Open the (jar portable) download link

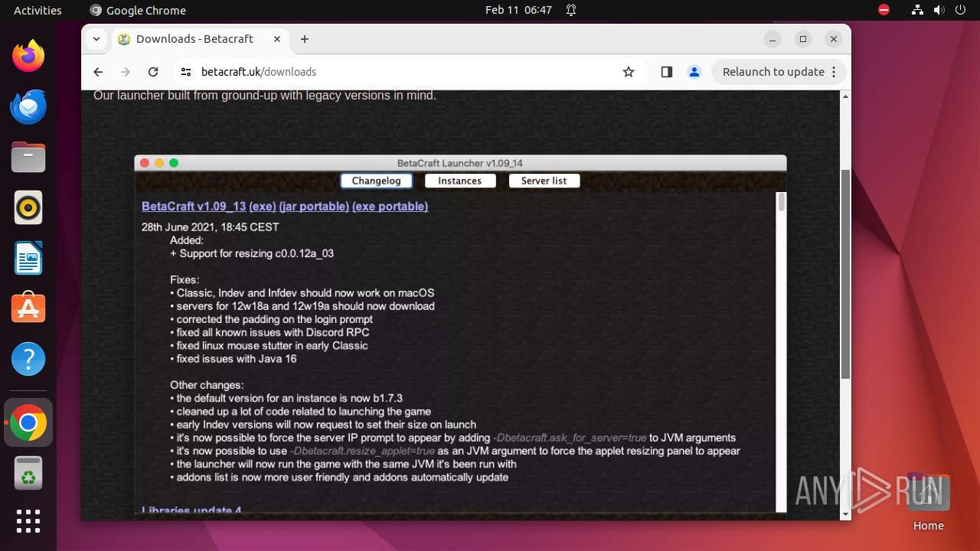[x=314, y=206]
